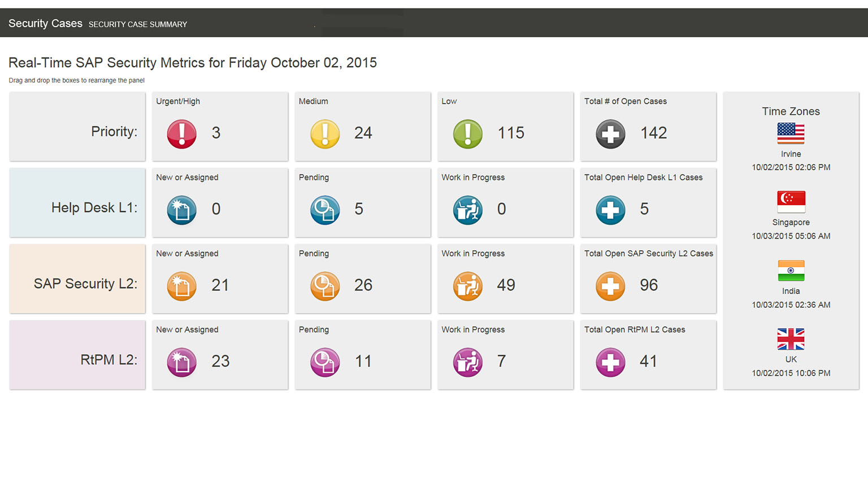Click the yellow Medium priority exclamation icon

tap(325, 134)
